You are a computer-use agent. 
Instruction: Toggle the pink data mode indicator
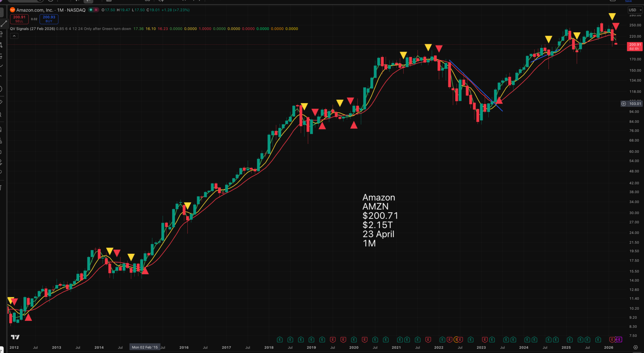pos(96,10)
